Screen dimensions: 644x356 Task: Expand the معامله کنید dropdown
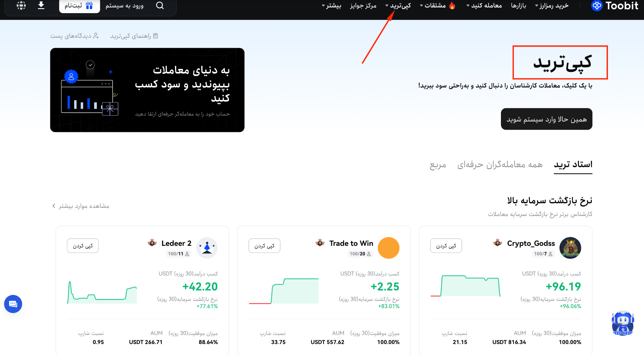[484, 6]
